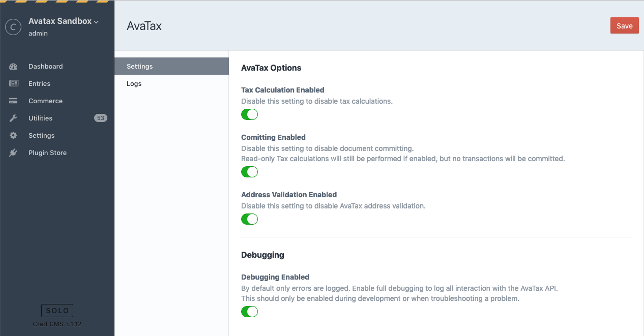Click the Plugin Store plug icon

pyautogui.click(x=13, y=153)
